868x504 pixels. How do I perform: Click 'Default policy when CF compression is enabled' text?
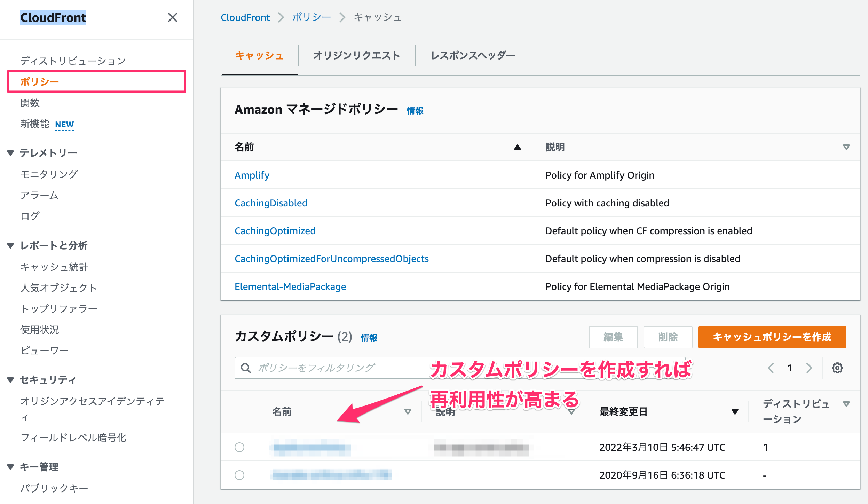649,231
